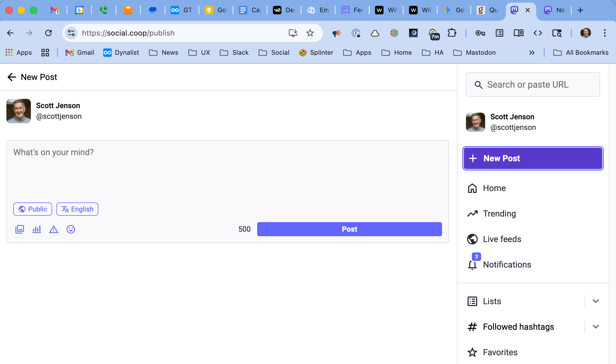The width and height of the screenshot is (616, 364).
Task: Click the back arrow beside New Post
Action: pos(12,77)
